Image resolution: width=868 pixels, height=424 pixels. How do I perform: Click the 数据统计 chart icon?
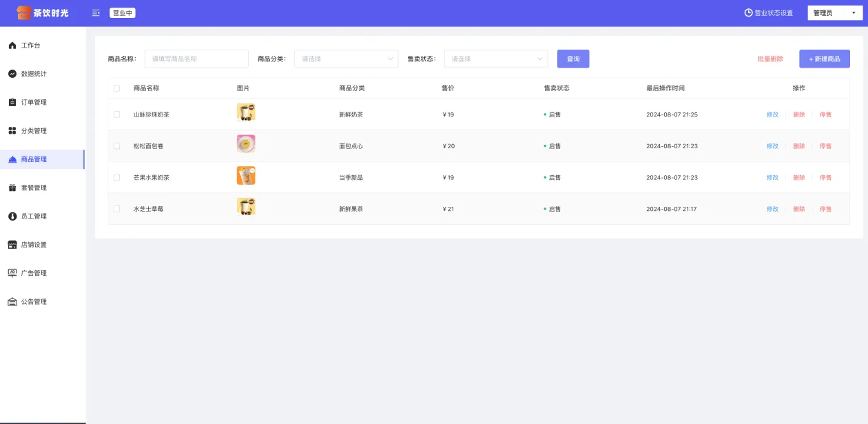[x=12, y=74]
